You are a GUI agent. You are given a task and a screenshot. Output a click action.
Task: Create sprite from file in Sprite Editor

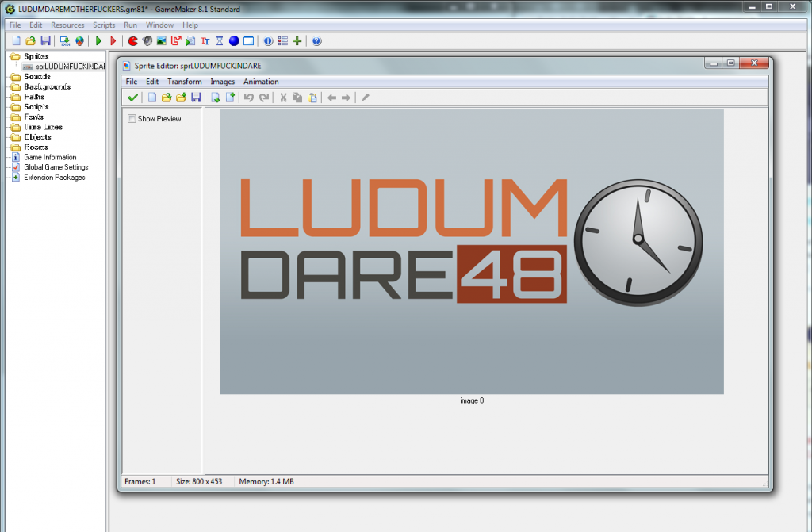click(167, 98)
